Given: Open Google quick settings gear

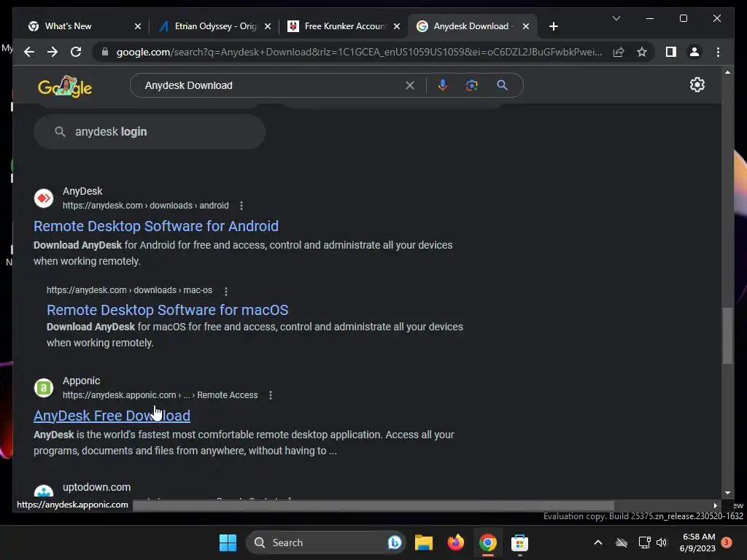Looking at the screenshot, I should point(697,85).
